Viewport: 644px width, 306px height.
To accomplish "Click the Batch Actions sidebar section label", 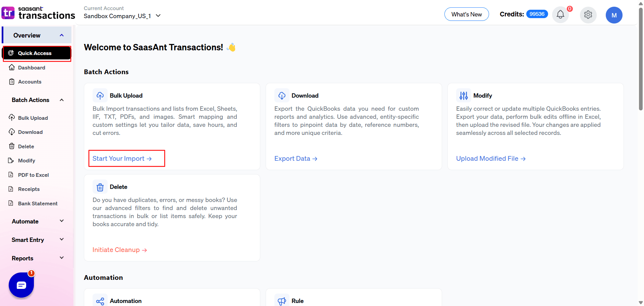I will click(31, 100).
